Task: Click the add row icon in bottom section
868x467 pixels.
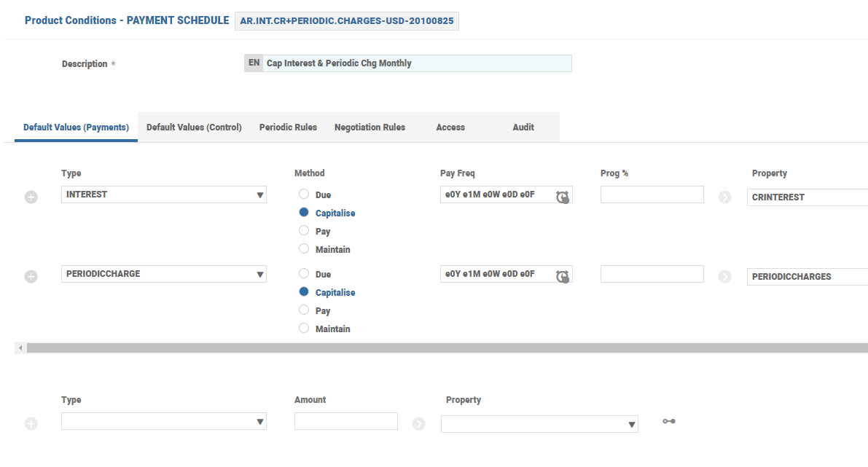Action: coord(31,424)
